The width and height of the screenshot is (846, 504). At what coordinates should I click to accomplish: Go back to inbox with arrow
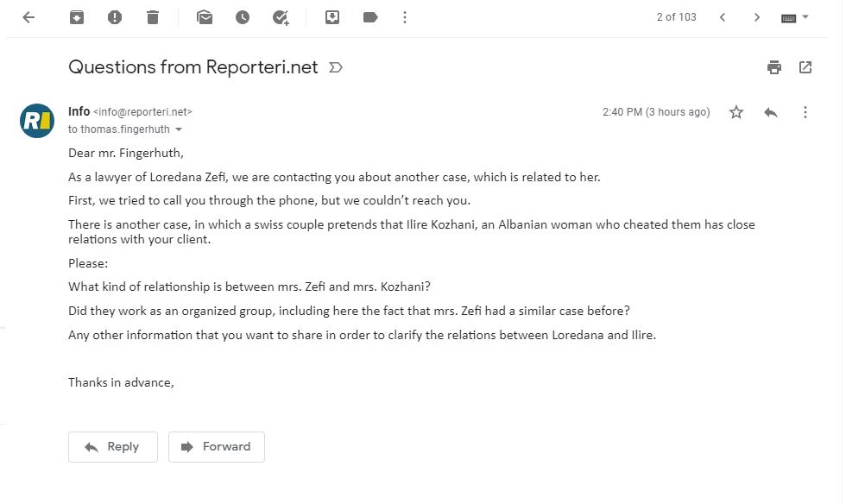click(x=28, y=17)
